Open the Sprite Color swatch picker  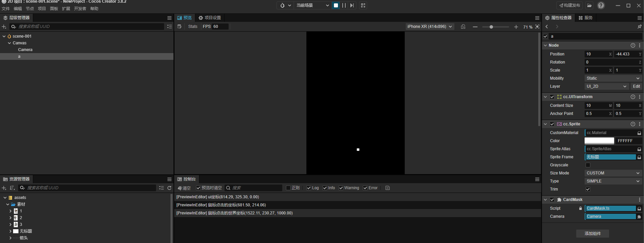point(599,141)
